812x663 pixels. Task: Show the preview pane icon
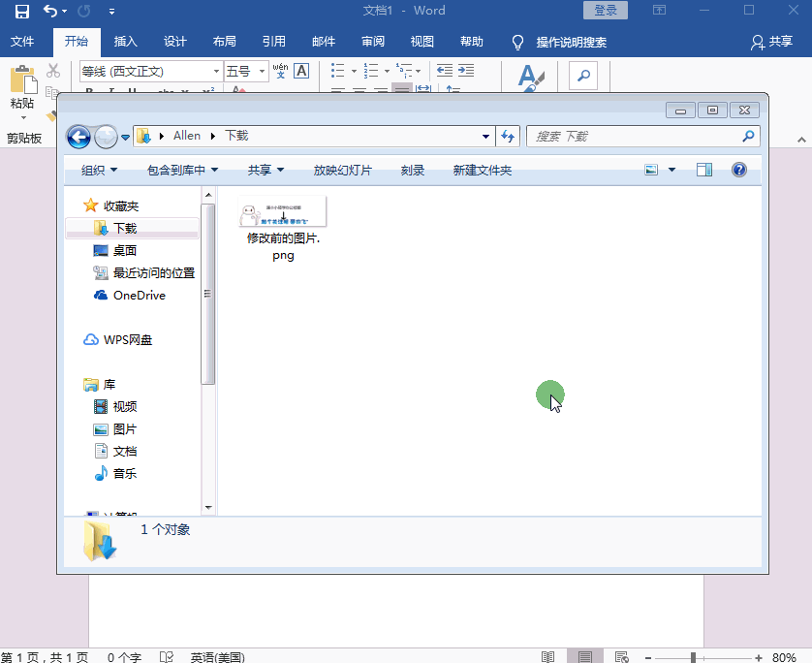pyautogui.click(x=704, y=170)
